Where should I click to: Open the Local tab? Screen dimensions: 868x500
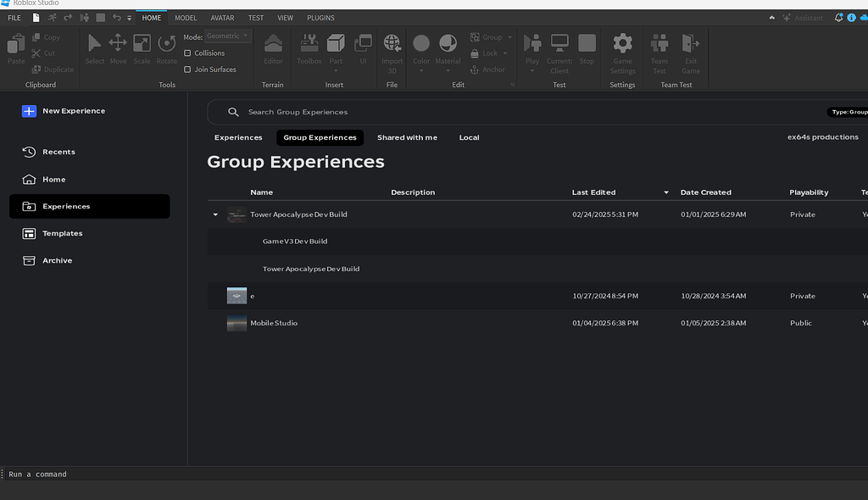point(469,137)
